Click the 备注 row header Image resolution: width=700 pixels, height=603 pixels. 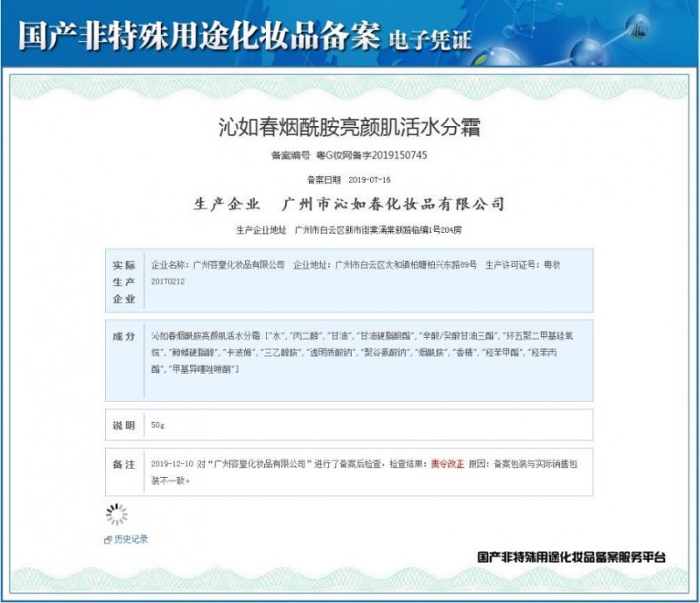[x=124, y=465]
